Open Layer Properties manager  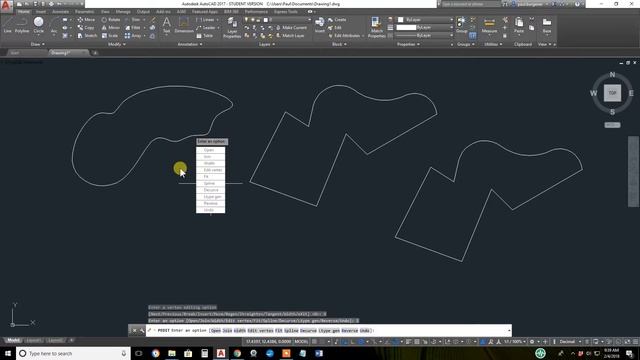pos(232,27)
